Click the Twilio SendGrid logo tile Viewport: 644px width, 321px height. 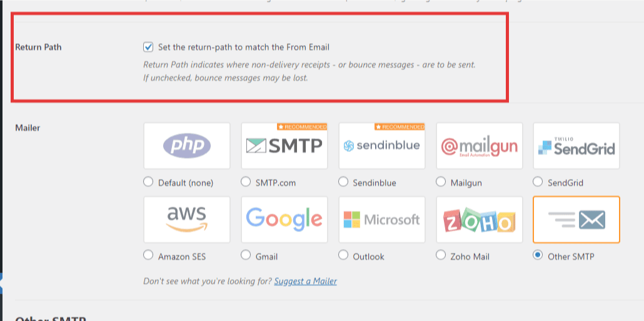576,146
